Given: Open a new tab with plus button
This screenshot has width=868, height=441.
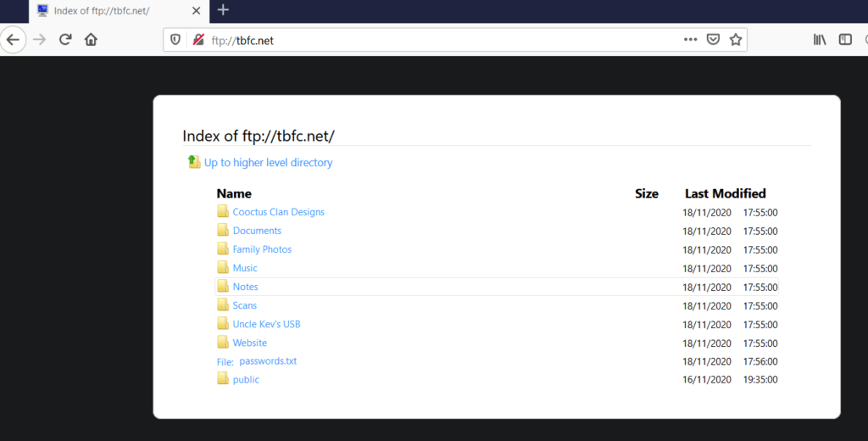Looking at the screenshot, I should tap(223, 10).
